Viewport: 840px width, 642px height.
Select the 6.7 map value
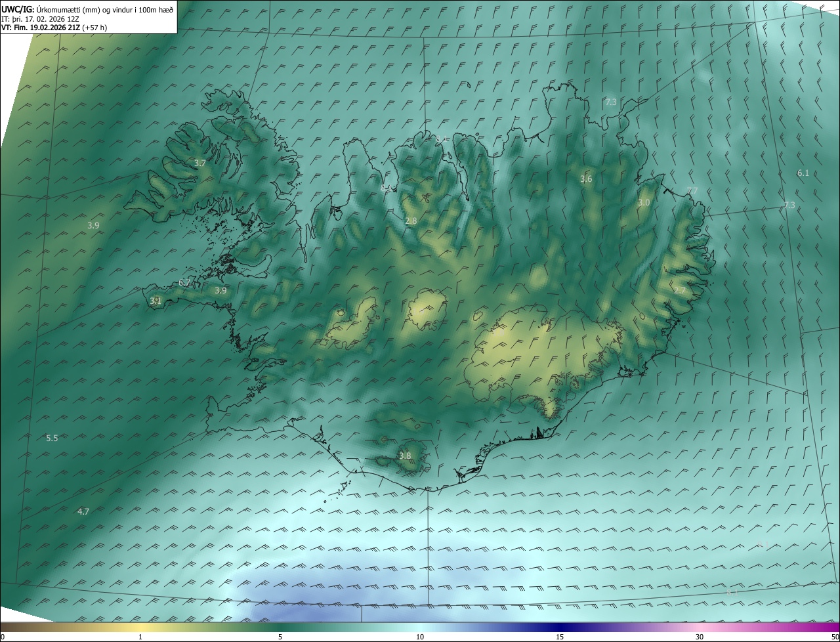(x=184, y=283)
